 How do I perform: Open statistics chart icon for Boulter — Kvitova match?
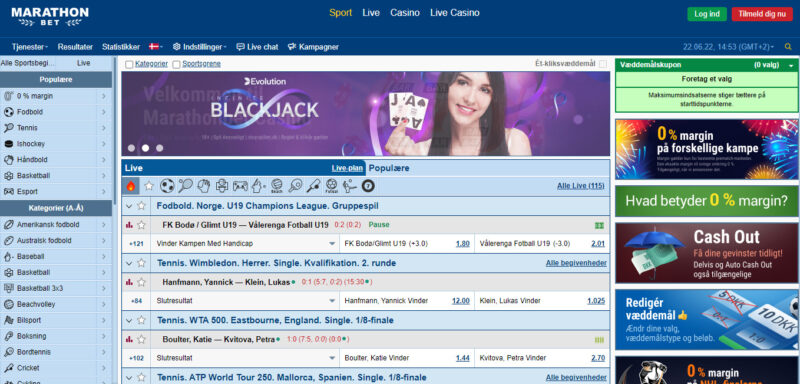(129, 339)
